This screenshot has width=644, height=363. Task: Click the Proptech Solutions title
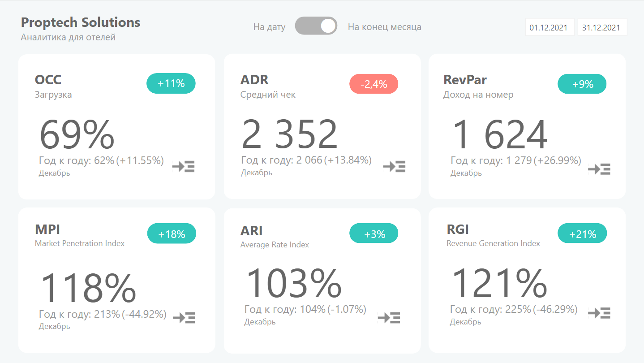[81, 22]
